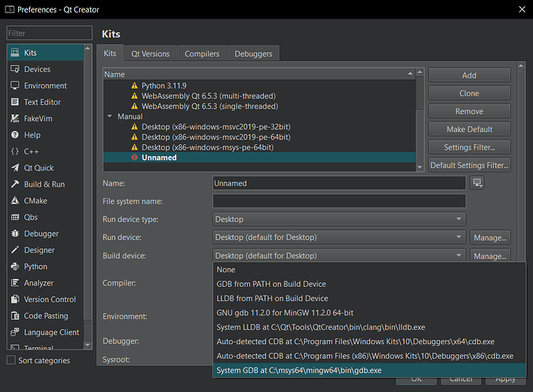
Task: Switch to the Qt Versions tab
Action: click(x=150, y=53)
